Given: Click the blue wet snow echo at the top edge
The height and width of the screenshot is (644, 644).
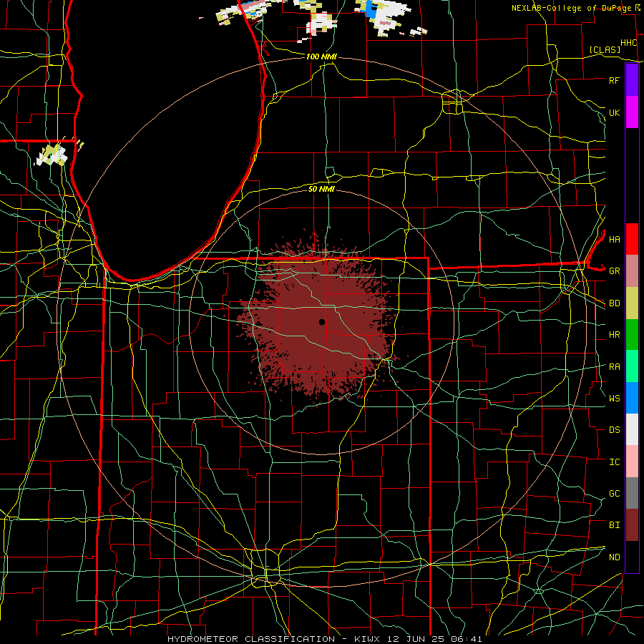Looking at the screenshot, I should (371, 9).
